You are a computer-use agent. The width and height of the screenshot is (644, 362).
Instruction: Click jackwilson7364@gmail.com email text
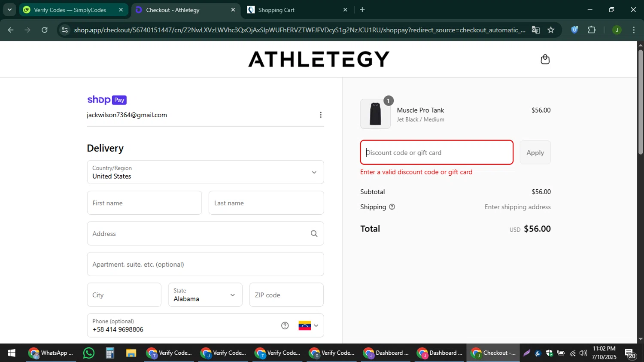pos(127,115)
